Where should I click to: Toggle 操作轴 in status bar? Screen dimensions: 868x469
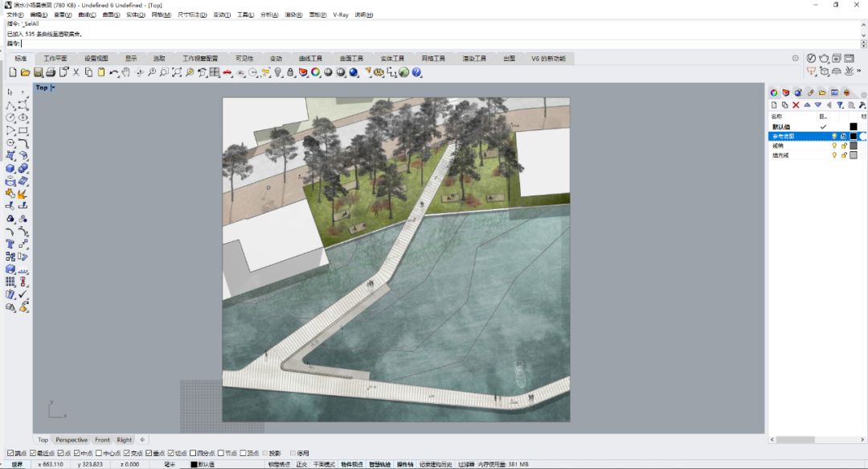pos(405,464)
